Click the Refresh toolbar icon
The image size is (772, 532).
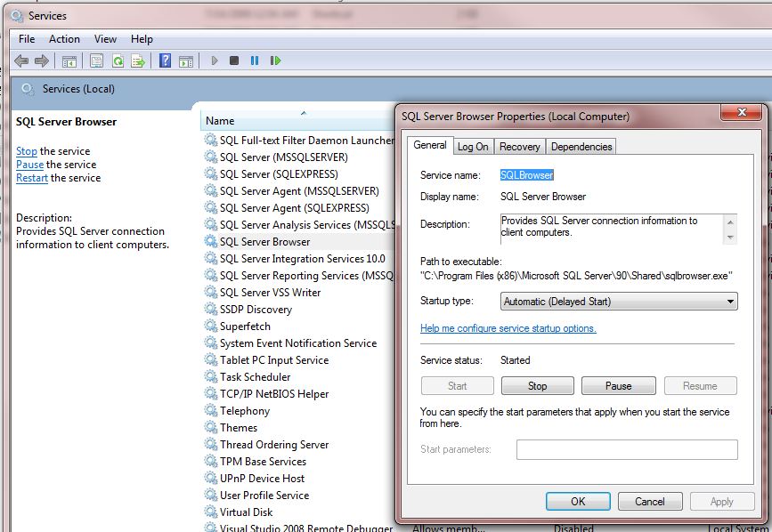click(118, 61)
